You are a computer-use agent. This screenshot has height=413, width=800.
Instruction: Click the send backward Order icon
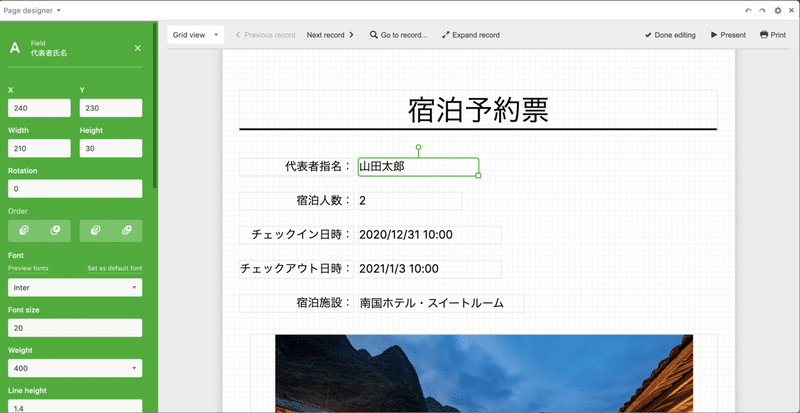tap(24, 231)
